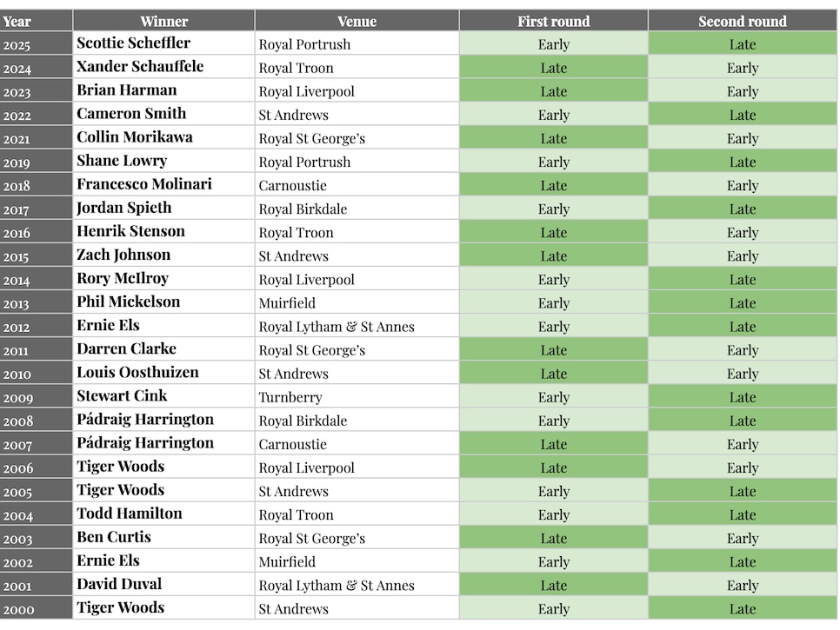Image resolution: width=840 pixels, height=630 pixels.
Task: Select the Scottie Scheffler winner cell
Action: pyautogui.click(x=164, y=43)
